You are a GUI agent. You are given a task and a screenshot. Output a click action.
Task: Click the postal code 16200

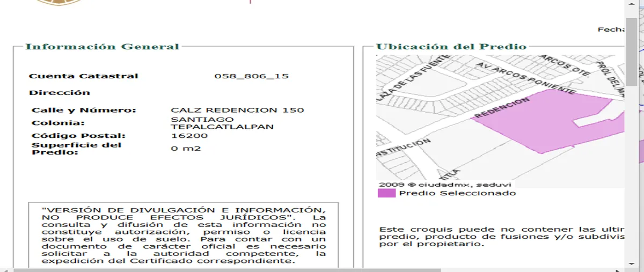point(189,136)
